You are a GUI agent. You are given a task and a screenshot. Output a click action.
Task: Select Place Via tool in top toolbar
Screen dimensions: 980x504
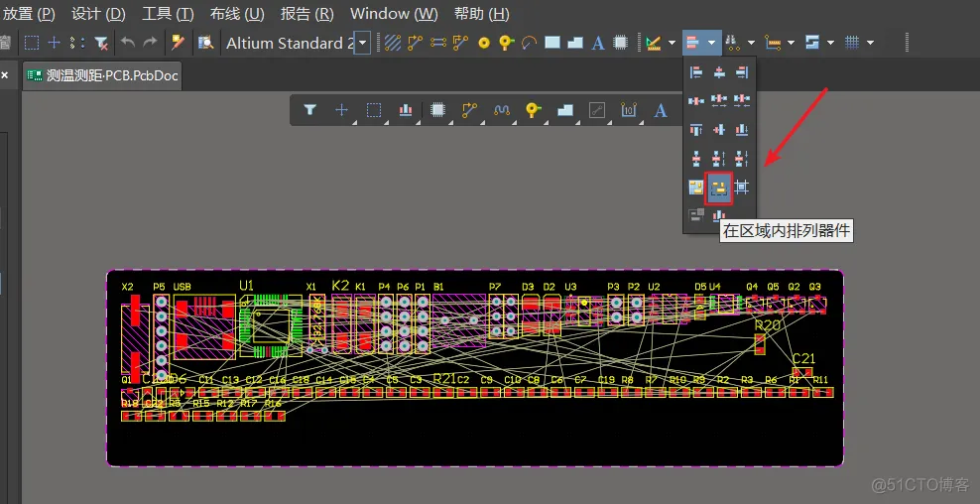(x=483, y=43)
